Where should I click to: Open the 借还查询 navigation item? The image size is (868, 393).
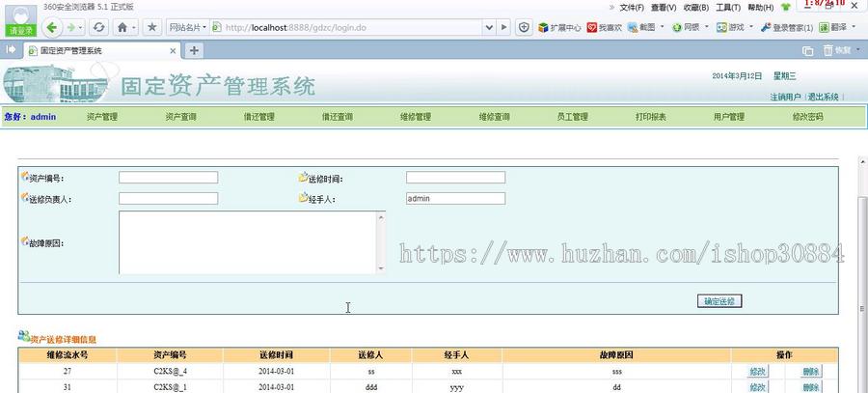(x=338, y=117)
